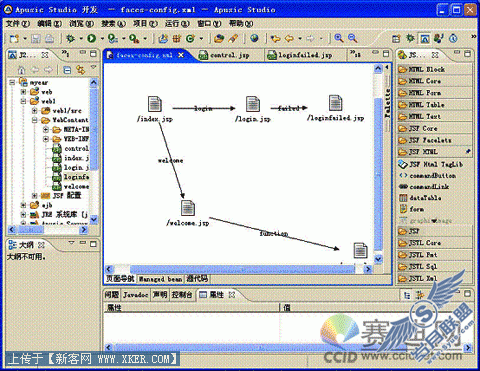Screen dimensions: 480x371
Task: Expand the web project tree node
Action: pyautogui.click(x=23, y=91)
